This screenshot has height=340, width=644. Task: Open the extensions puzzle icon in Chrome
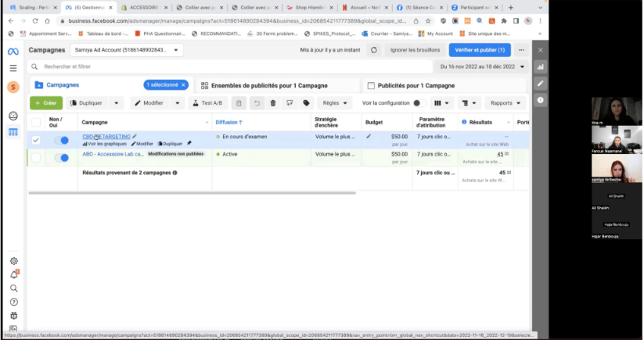(x=504, y=21)
